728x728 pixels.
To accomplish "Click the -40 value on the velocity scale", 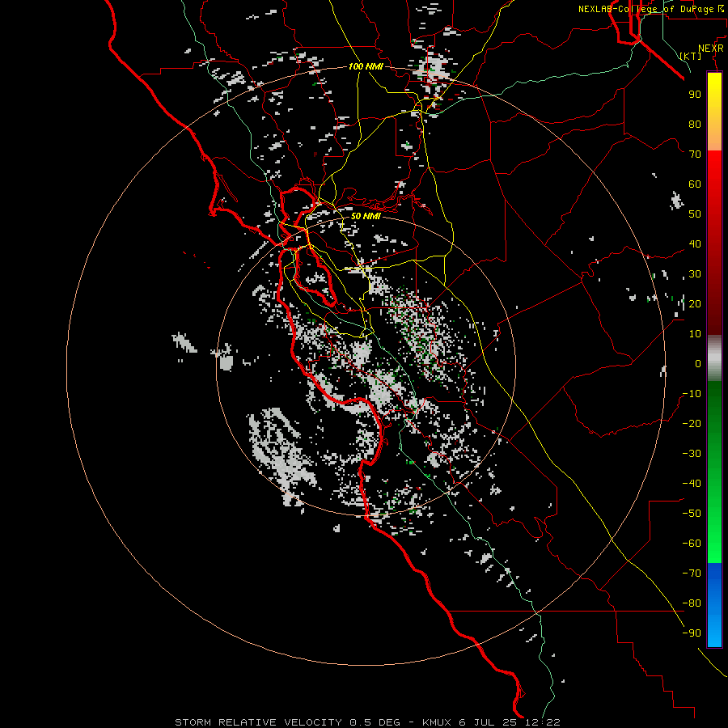I will coord(692,484).
